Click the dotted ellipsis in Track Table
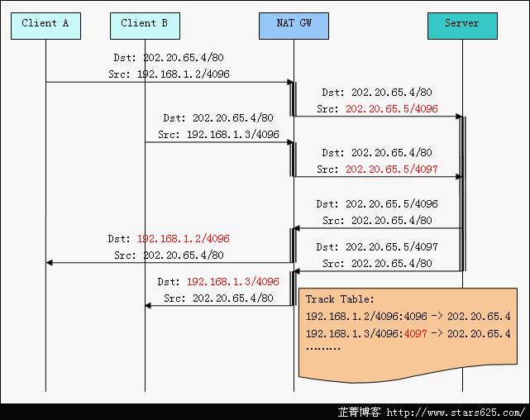 click(323, 348)
